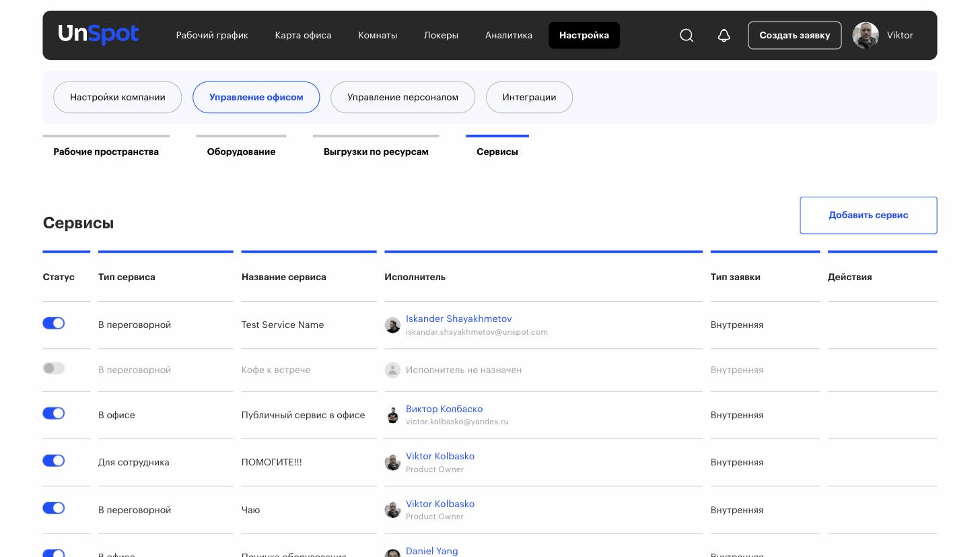Open Viktor's profile avatar
This screenshot has width=980, height=557.
click(866, 35)
